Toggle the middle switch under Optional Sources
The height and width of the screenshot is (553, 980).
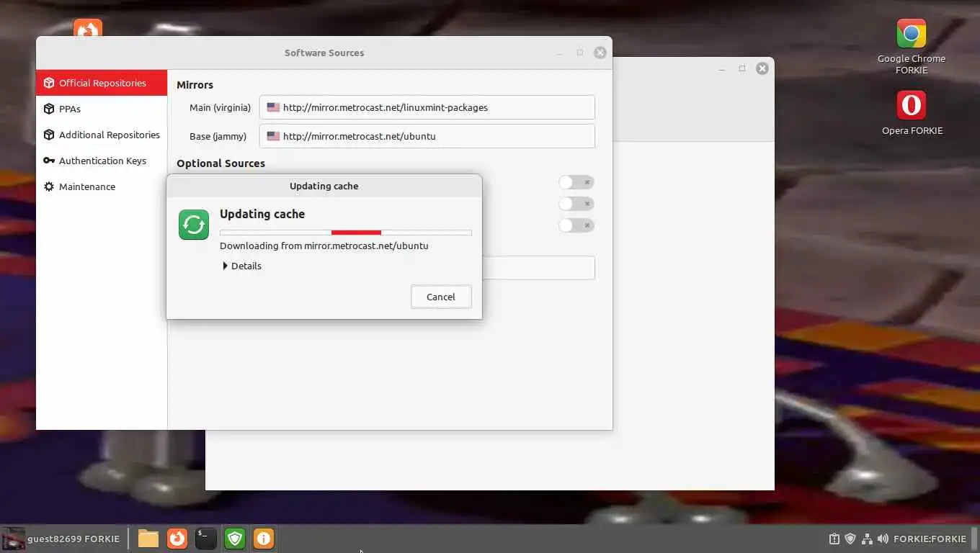pos(576,204)
